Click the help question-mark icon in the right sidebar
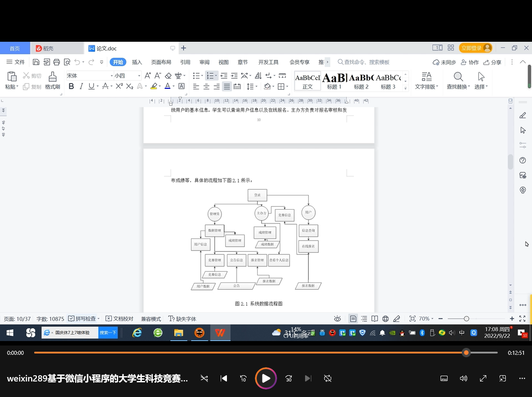Viewport: 532px width, 397px height. click(523, 160)
